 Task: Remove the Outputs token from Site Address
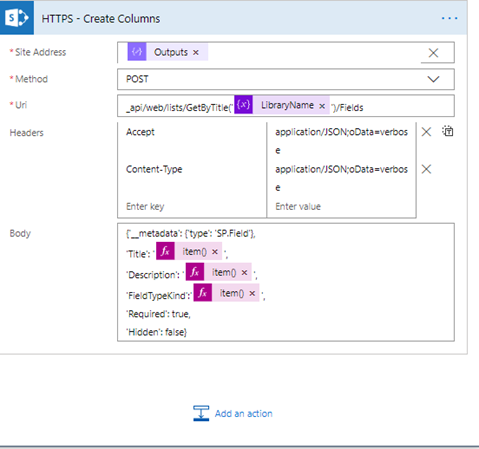click(x=196, y=52)
